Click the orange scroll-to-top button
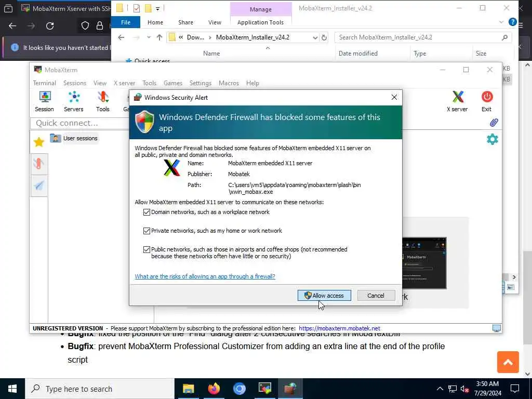 508,362
